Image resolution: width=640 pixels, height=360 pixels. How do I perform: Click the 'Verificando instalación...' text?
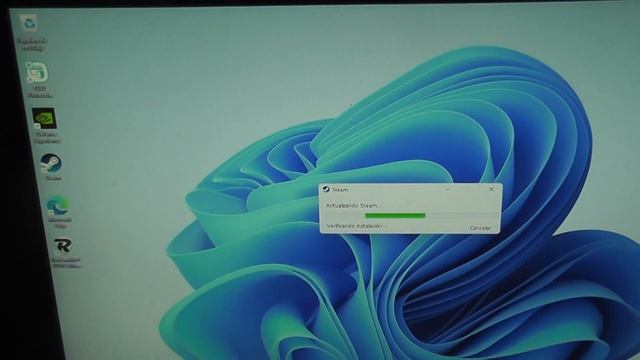click(356, 226)
